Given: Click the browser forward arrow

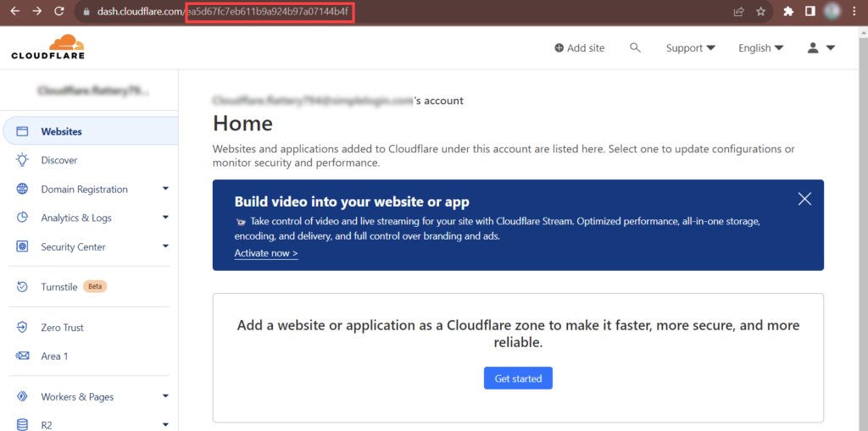Looking at the screenshot, I should 37,11.
